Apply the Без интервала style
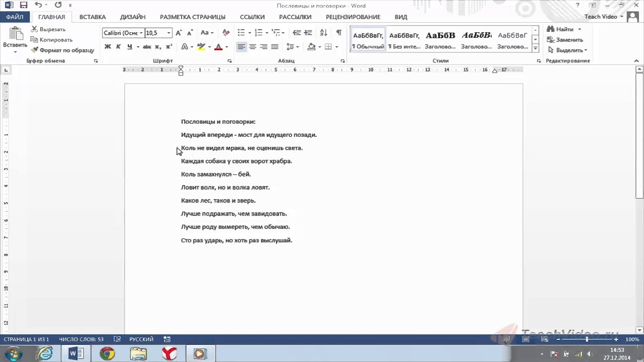Screen dimensions: 644x362 (x=404, y=39)
